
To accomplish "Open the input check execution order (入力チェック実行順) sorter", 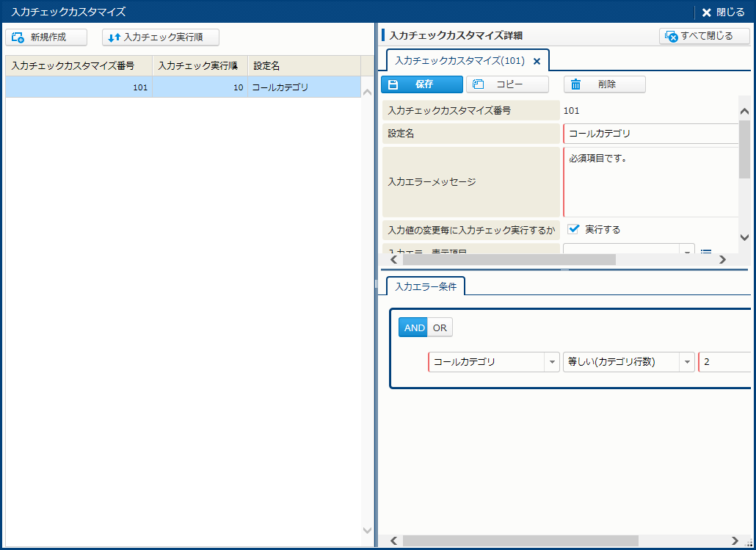I will pos(161,37).
